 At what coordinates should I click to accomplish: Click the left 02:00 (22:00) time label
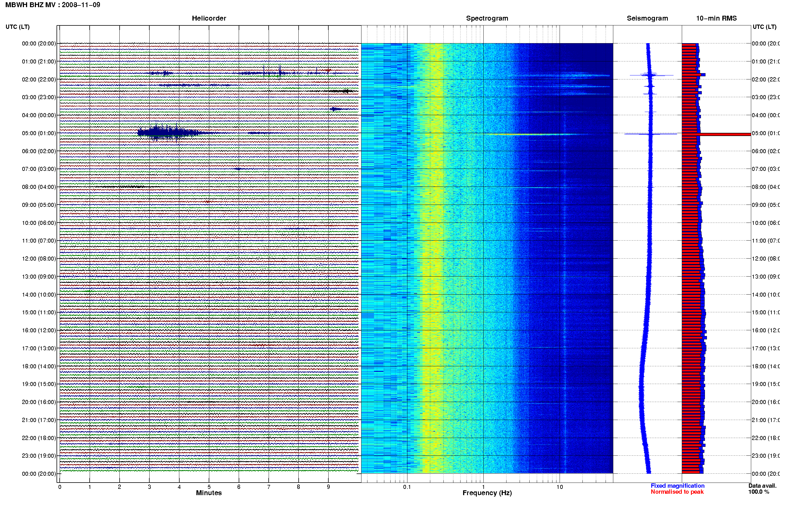coord(39,79)
